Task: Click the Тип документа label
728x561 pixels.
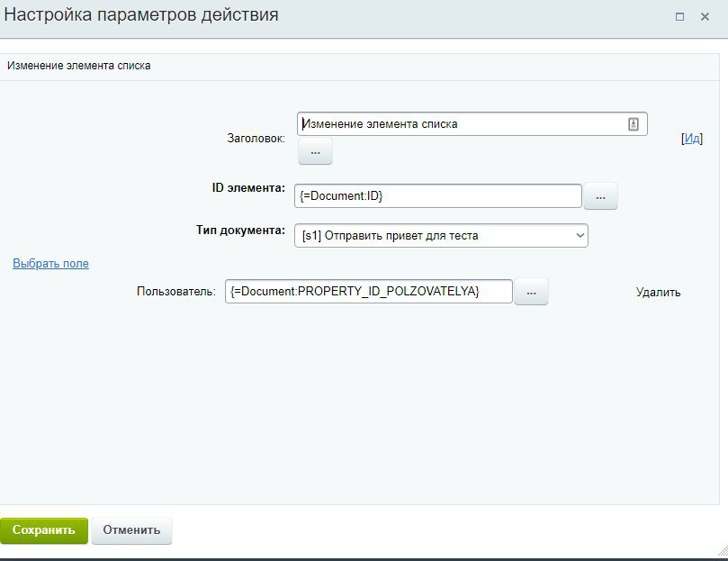Action: [x=240, y=231]
